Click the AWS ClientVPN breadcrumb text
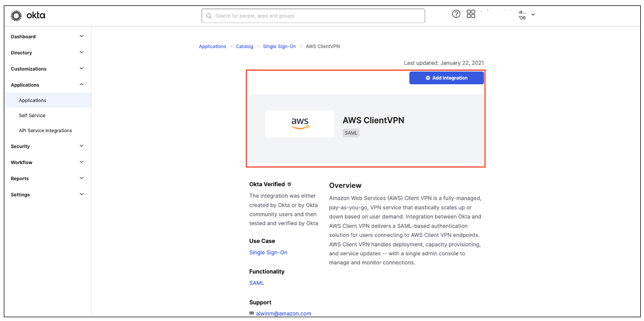This screenshot has width=644, height=321. [x=323, y=46]
